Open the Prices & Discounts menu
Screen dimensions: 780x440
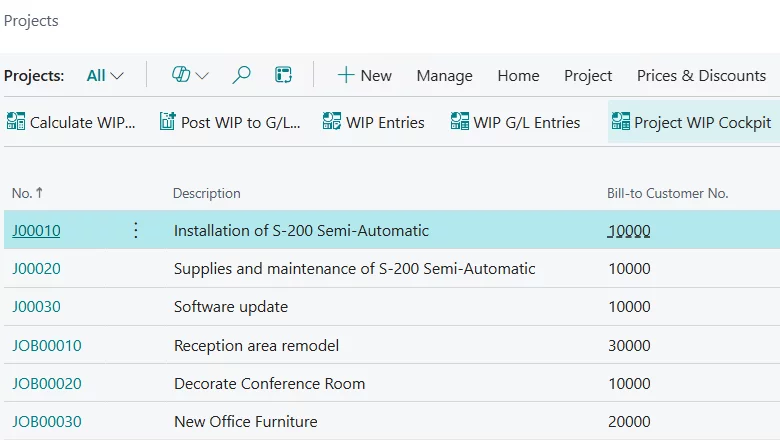click(x=701, y=75)
